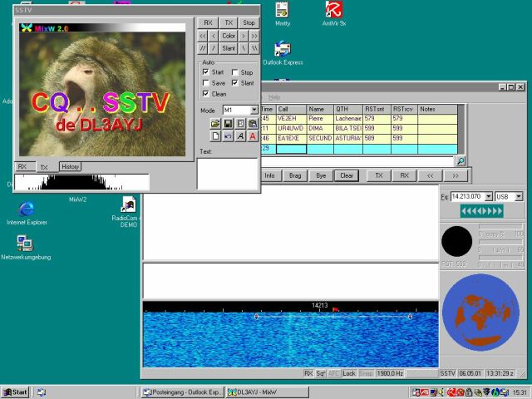The width and height of the screenshot is (532, 399).
Task: Open Internet Explorer desktop icon
Action: (x=27, y=213)
